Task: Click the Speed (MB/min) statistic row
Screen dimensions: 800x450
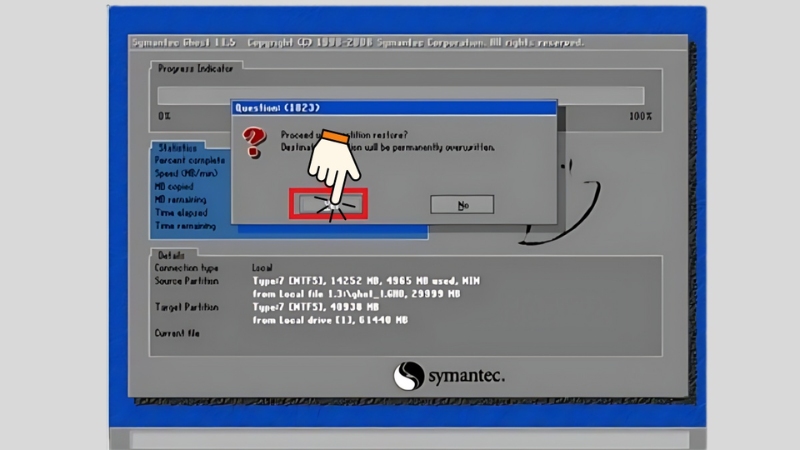Action: coord(187,173)
